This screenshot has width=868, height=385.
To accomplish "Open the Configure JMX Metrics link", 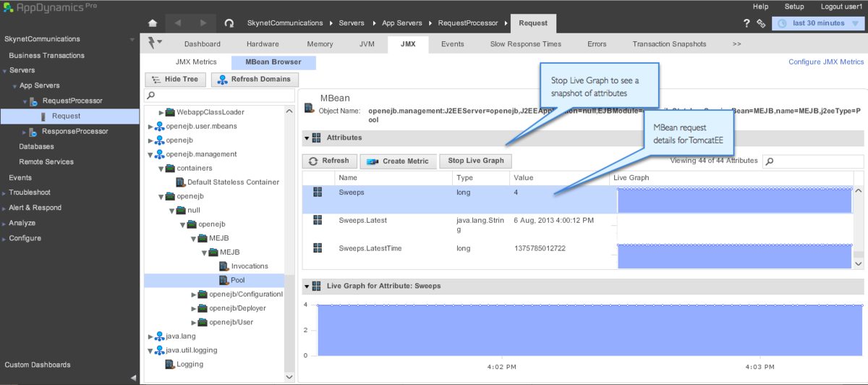I will tap(826, 62).
